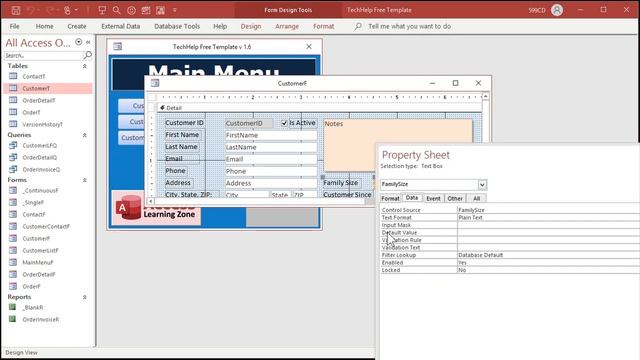
Task: Select the VersionHistoryT table icon
Action: point(13,124)
